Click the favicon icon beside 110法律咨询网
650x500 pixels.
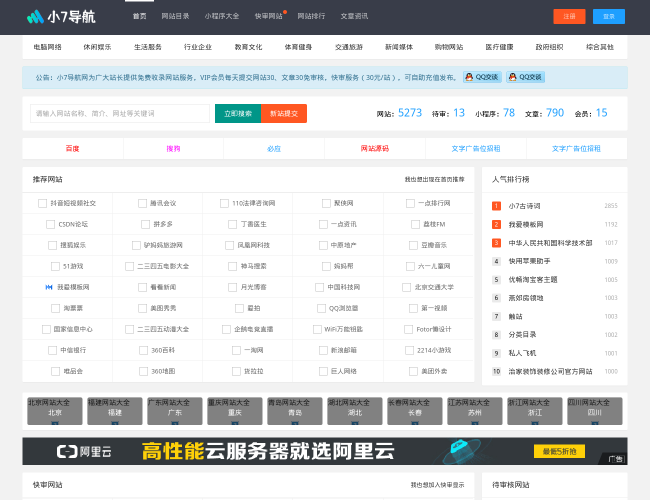click(x=224, y=203)
